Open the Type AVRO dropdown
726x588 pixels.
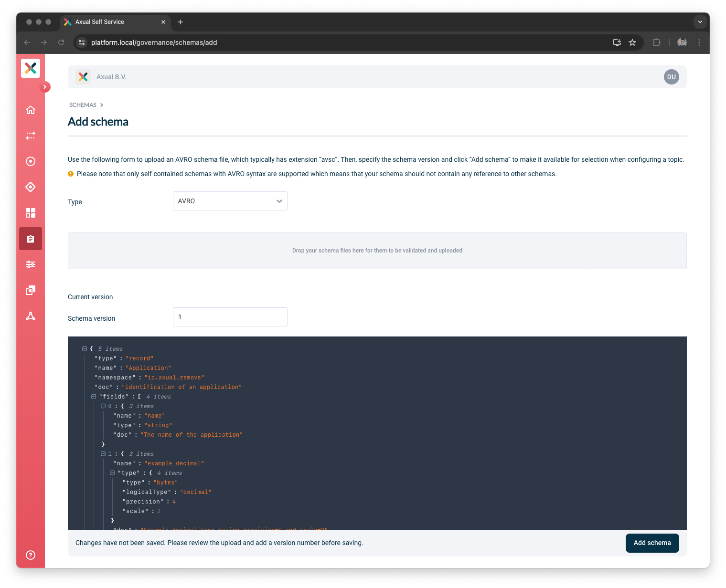[230, 201]
